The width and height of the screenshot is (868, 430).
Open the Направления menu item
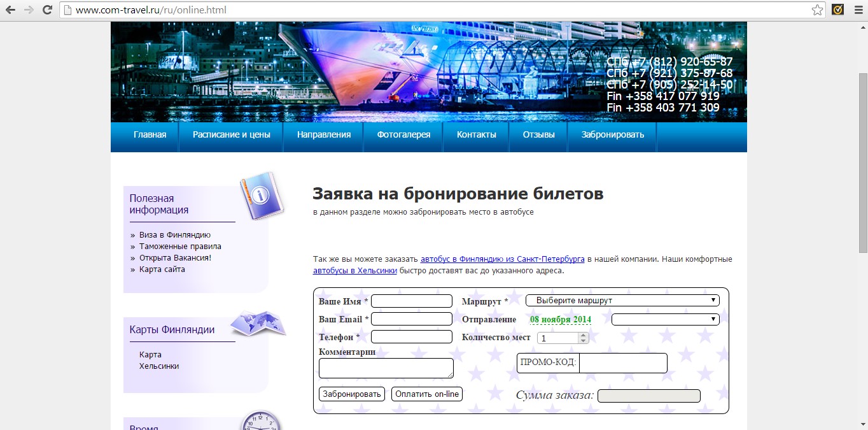[x=323, y=134]
